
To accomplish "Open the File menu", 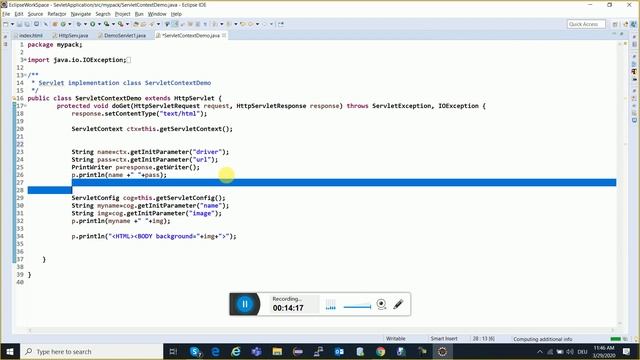I will tap(6, 14).
